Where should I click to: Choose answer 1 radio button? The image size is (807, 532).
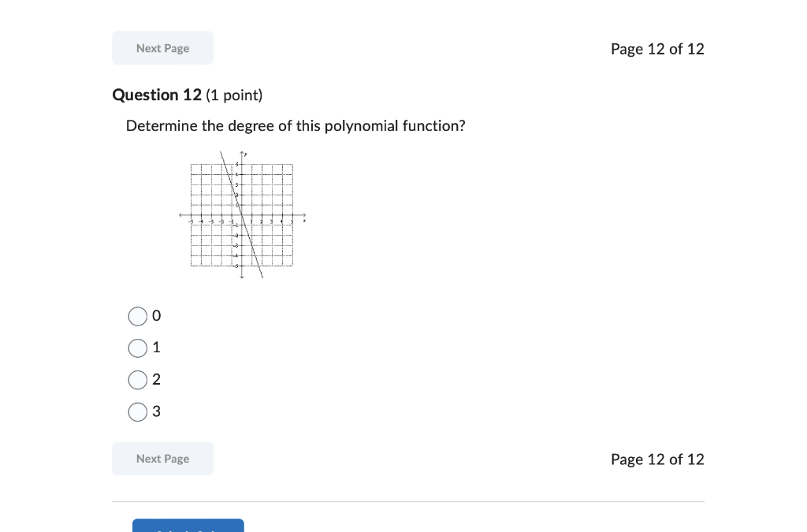pos(137,348)
